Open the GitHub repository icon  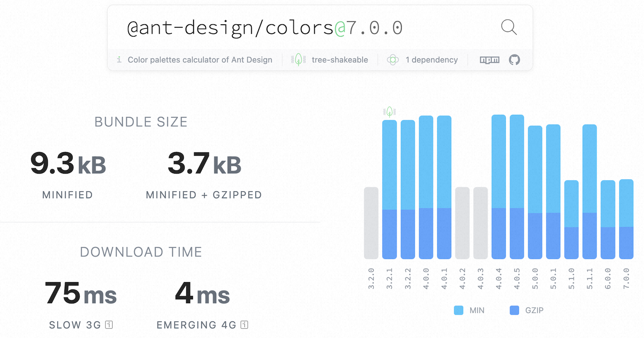pos(514,60)
